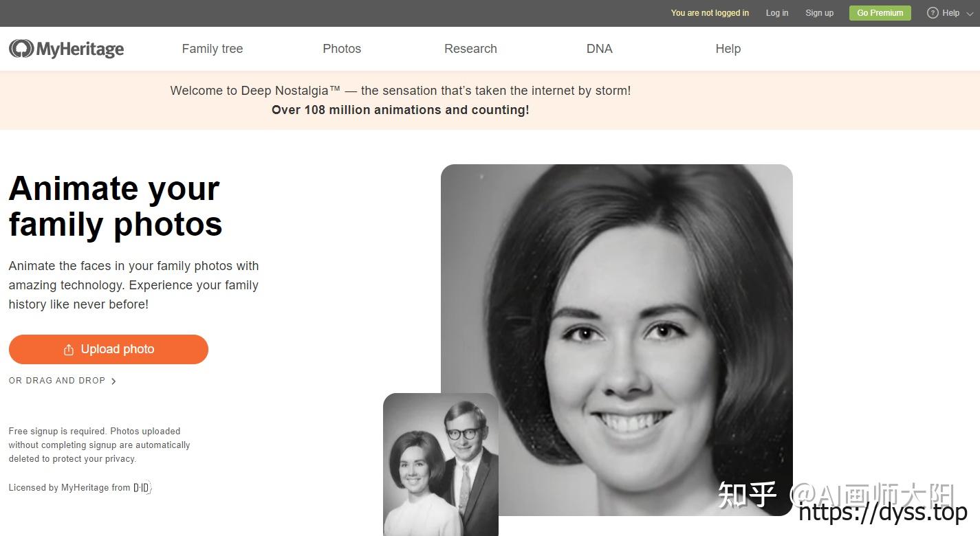Click the Help question mark icon

point(933,13)
